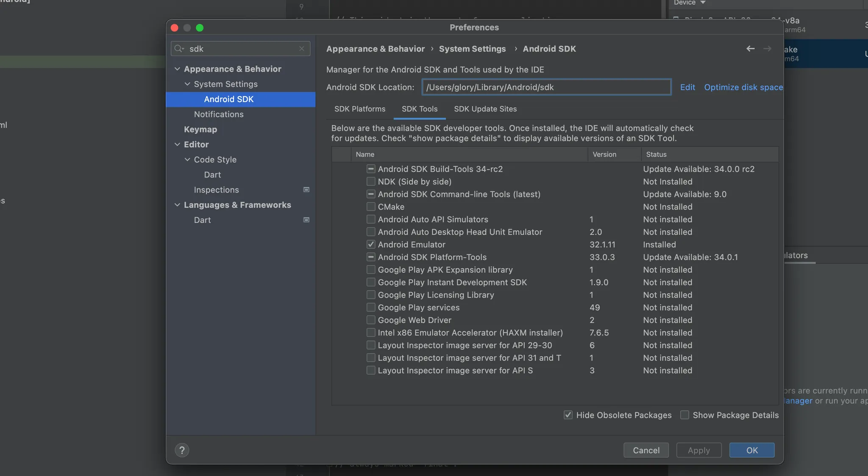Screen dimensions: 868x476
Task: Uncheck the Android Emulator checkbox
Action: (371, 244)
